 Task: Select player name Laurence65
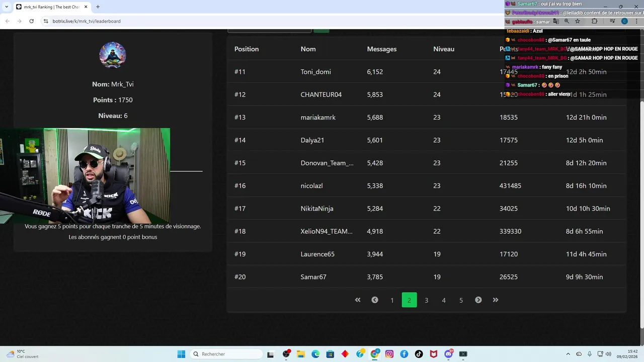tap(317, 254)
